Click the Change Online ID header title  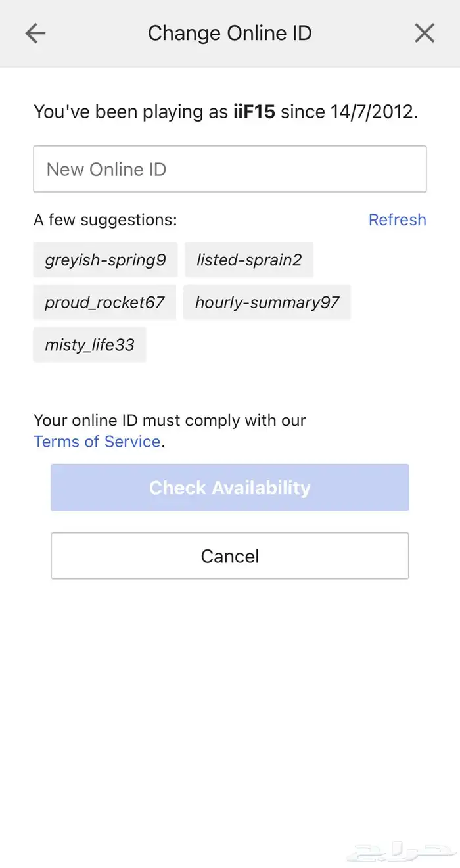coord(229,34)
